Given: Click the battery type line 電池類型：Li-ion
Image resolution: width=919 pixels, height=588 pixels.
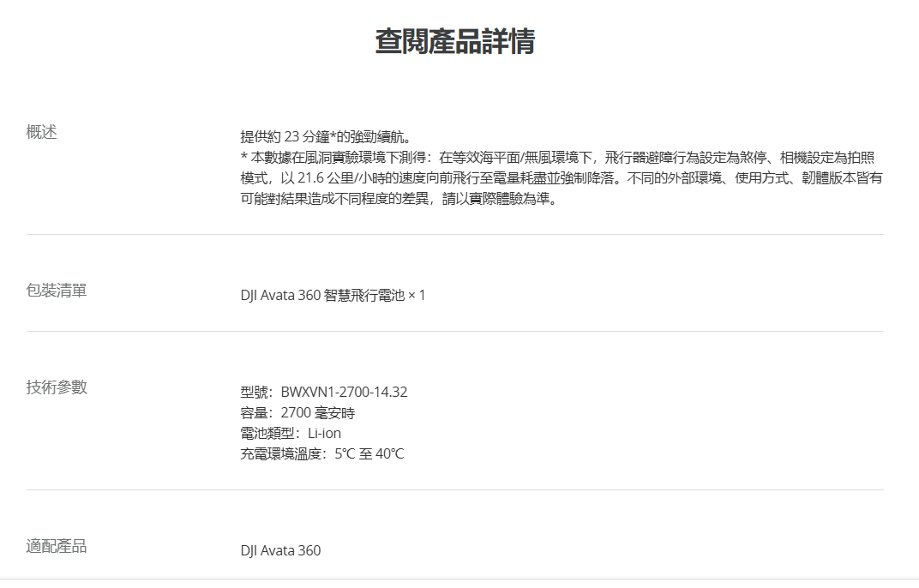Looking at the screenshot, I should (291, 433).
